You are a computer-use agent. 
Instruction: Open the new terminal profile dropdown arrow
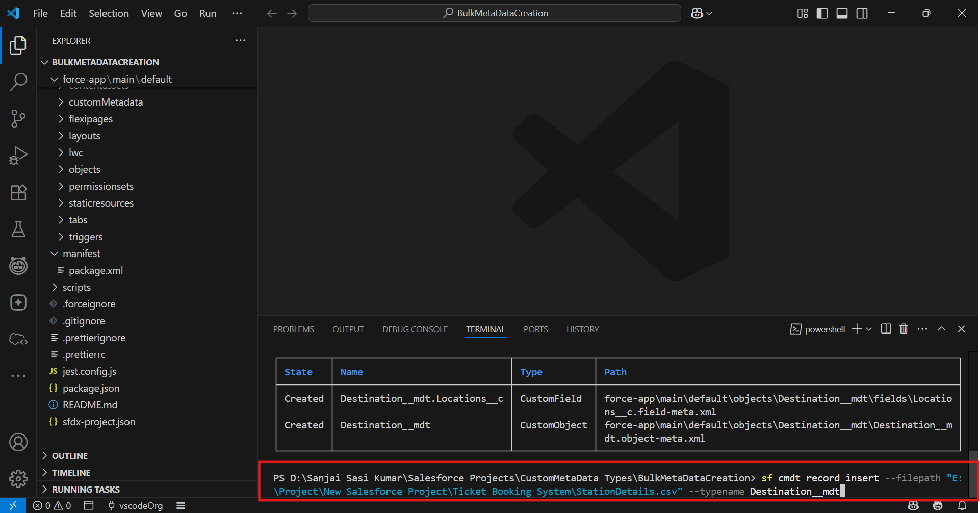869,329
